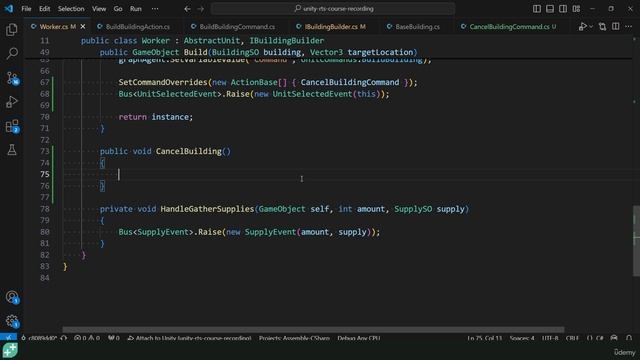
Task: Open the Edit menu
Action: (x=44, y=9)
